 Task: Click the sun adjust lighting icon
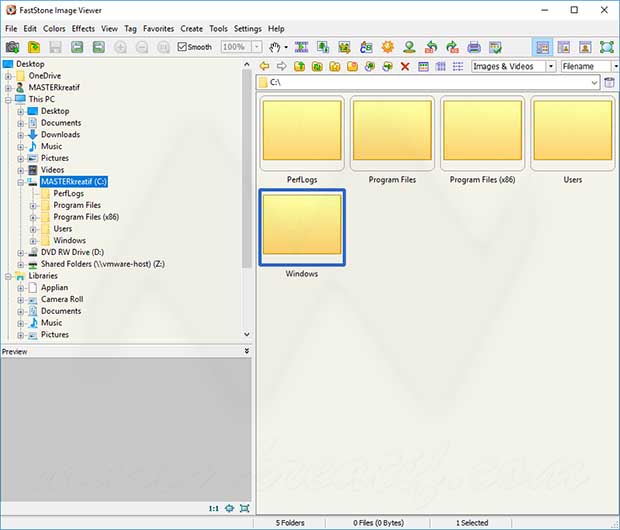388,47
